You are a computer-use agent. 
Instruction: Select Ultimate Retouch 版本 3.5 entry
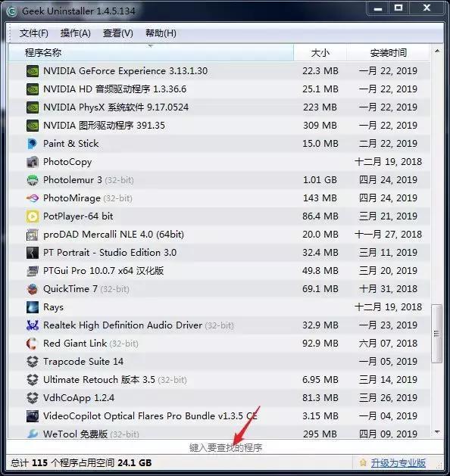coord(219,380)
